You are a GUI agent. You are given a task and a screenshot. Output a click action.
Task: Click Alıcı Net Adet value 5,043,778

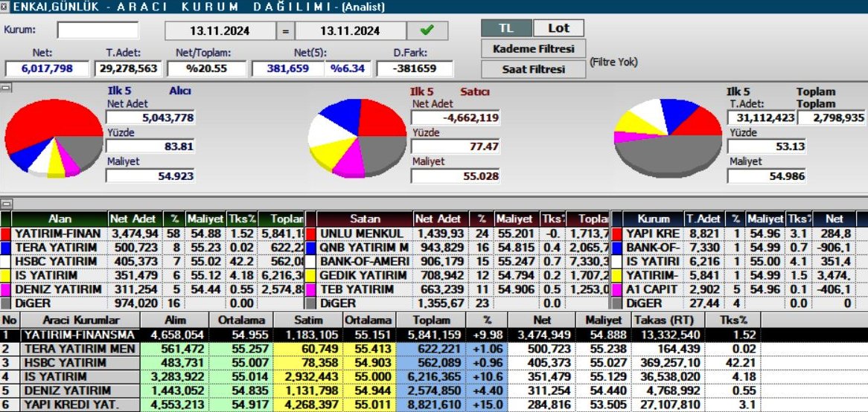(150, 118)
